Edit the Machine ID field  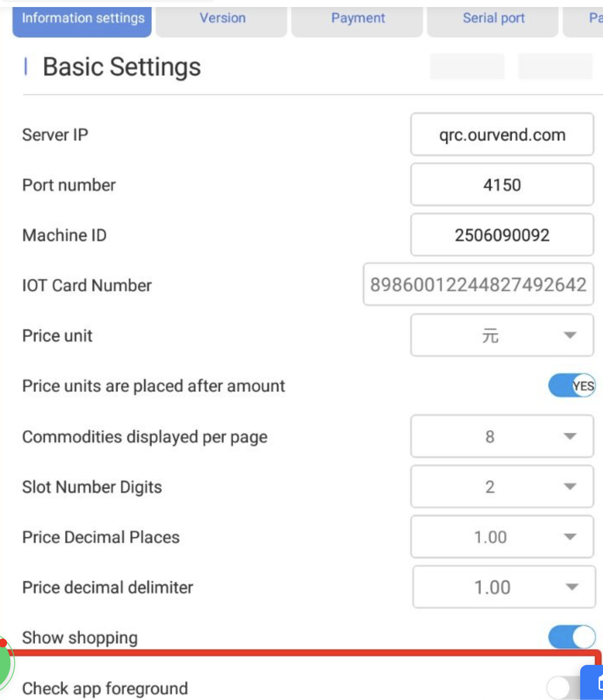[502, 235]
